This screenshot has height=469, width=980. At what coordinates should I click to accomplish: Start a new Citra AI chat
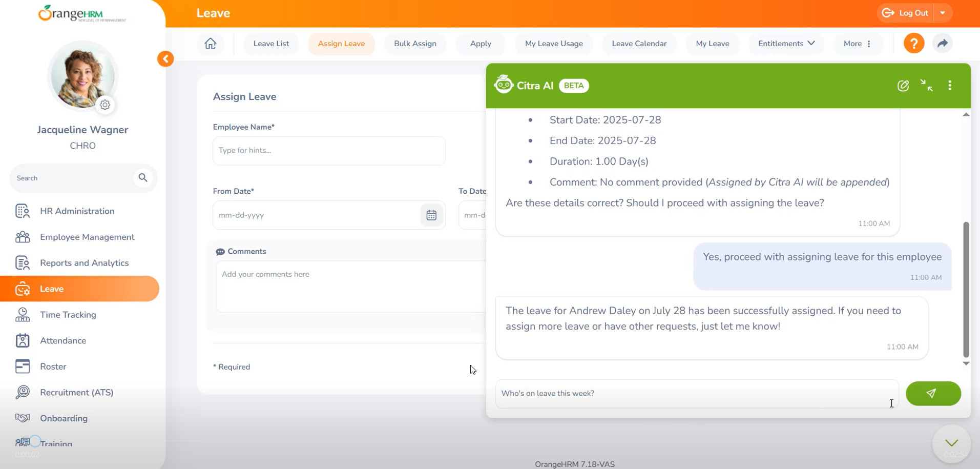click(x=903, y=86)
